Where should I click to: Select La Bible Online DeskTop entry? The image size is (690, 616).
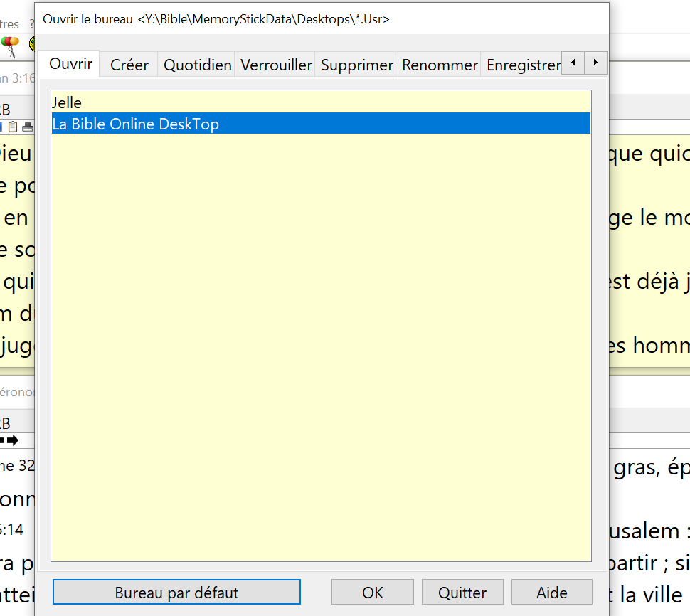point(321,124)
